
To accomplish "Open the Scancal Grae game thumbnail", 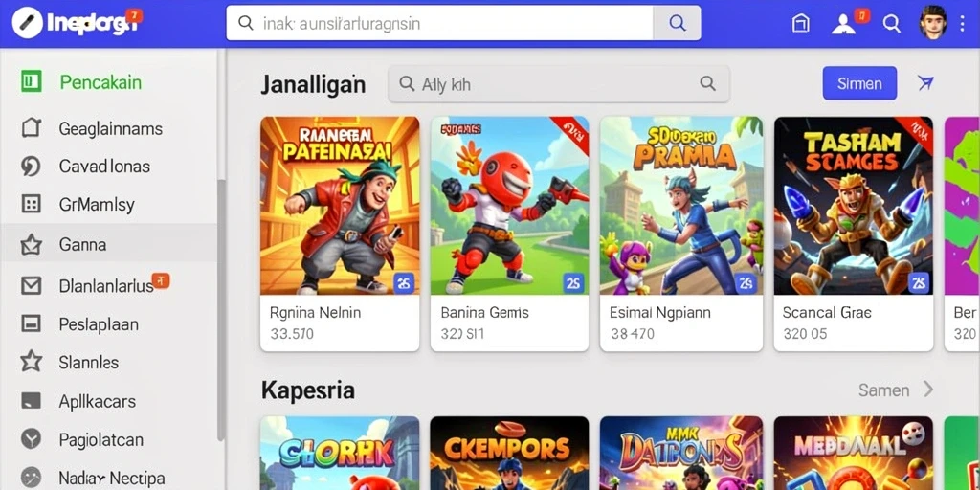I will (x=853, y=206).
